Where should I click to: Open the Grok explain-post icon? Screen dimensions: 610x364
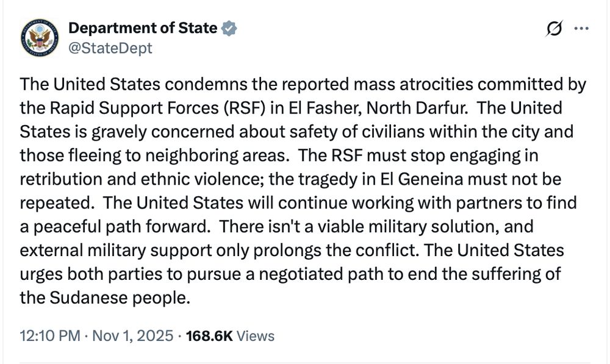click(x=554, y=29)
